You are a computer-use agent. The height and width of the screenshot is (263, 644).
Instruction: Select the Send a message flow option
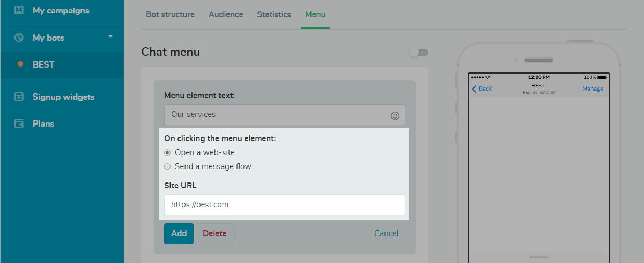point(167,166)
